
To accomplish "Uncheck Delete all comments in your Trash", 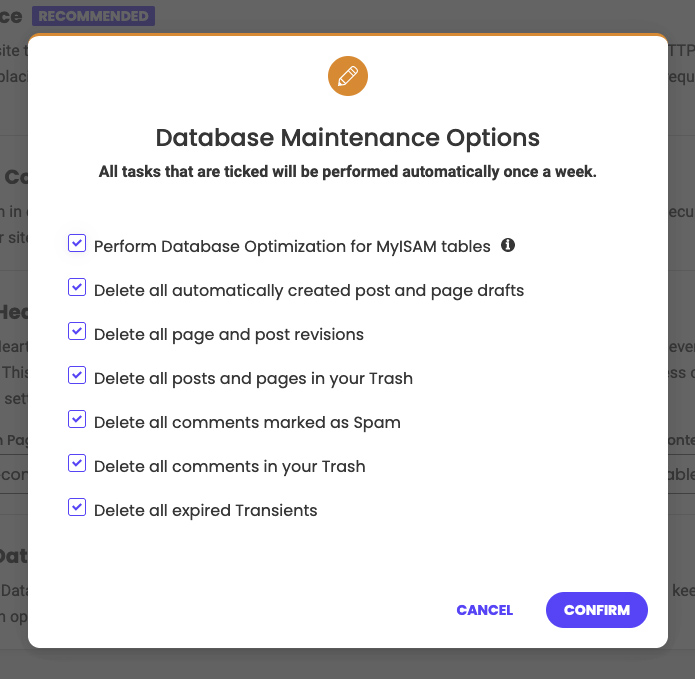I will (x=77, y=463).
